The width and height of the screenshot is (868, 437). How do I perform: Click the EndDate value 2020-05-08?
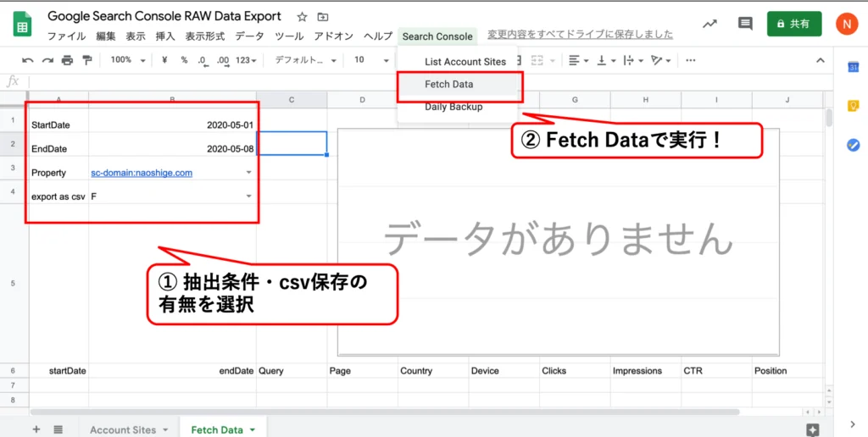click(x=230, y=149)
